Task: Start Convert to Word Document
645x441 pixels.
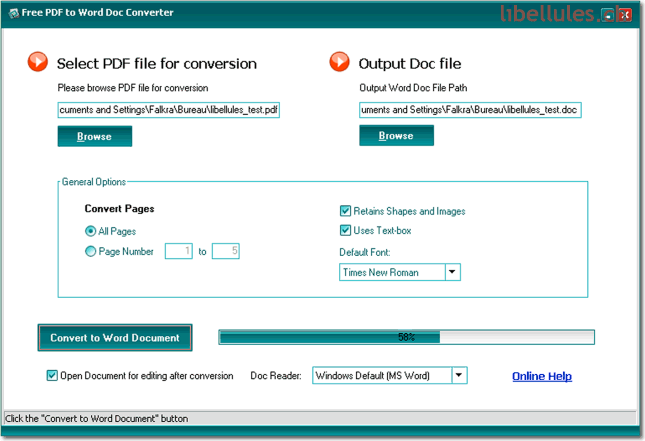Action: pyautogui.click(x=115, y=338)
